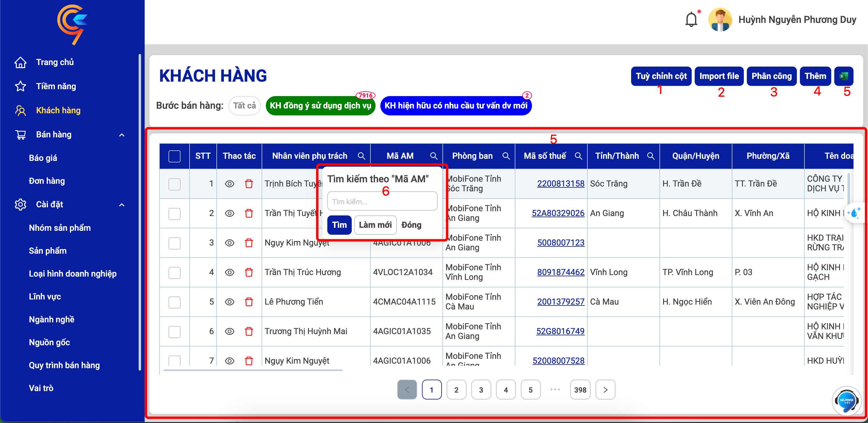Select the Tất cả sales step filter
Screen dimensions: 868x423
(x=244, y=106)
